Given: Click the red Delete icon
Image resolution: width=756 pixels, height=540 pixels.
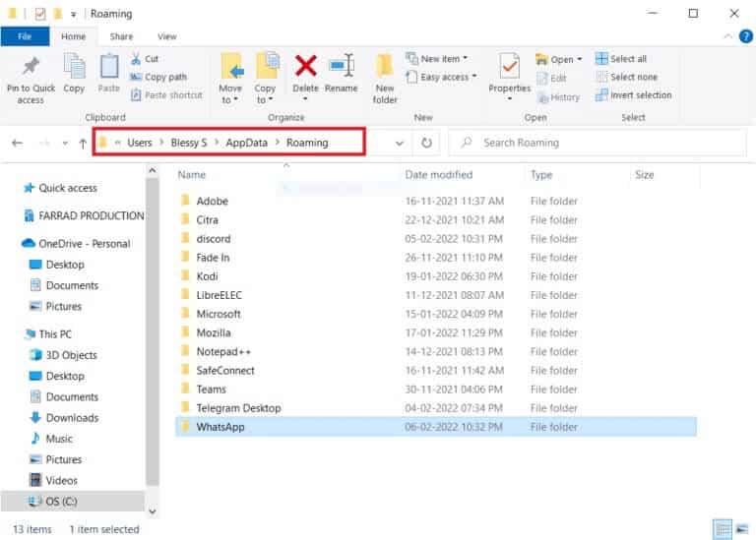Looking at the screenshot, I should (x=306, y=66).
